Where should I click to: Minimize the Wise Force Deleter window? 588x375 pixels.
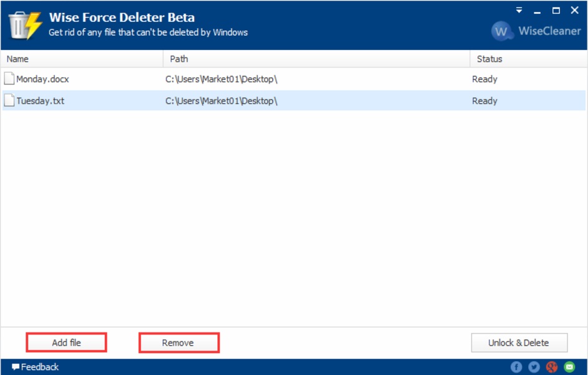537,11
